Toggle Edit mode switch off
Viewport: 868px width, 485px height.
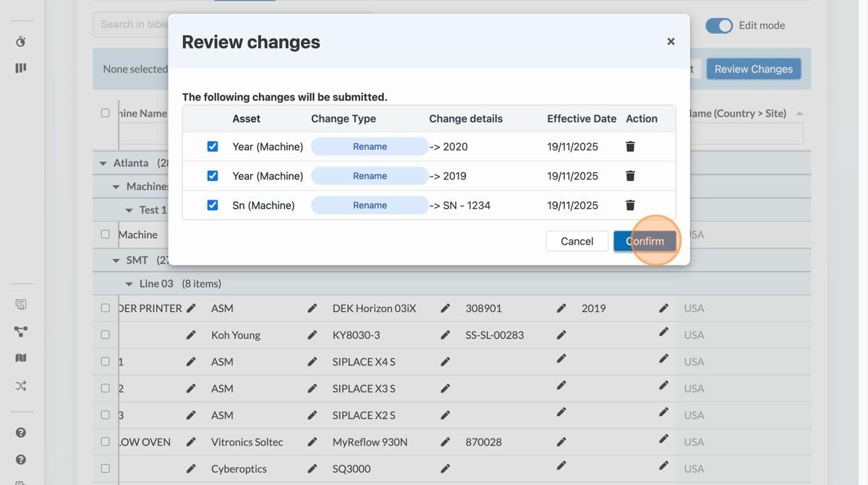(x=719, y=25)
